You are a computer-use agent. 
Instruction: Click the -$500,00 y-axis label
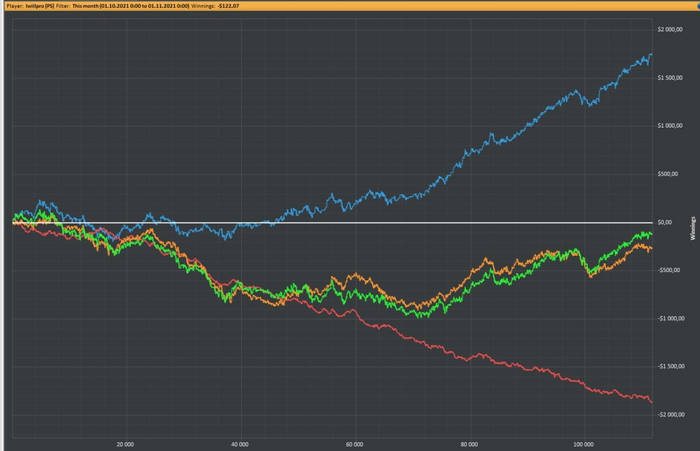(668, 270)
